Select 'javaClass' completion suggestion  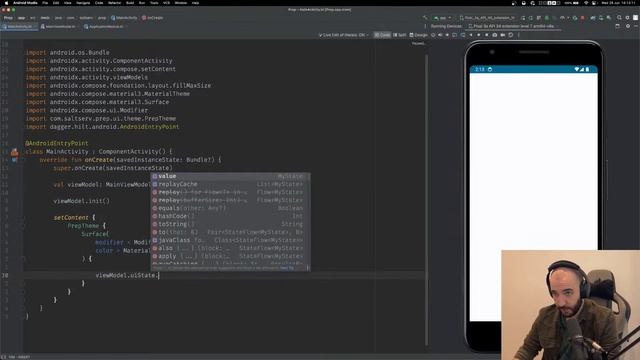click(x=231, y=240)
